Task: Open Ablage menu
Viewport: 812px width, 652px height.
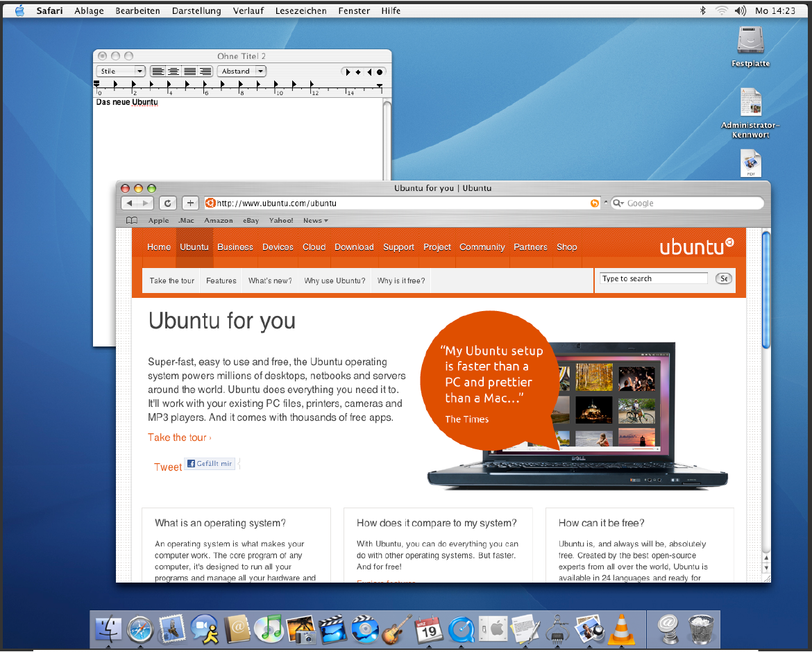Action: 89,10
